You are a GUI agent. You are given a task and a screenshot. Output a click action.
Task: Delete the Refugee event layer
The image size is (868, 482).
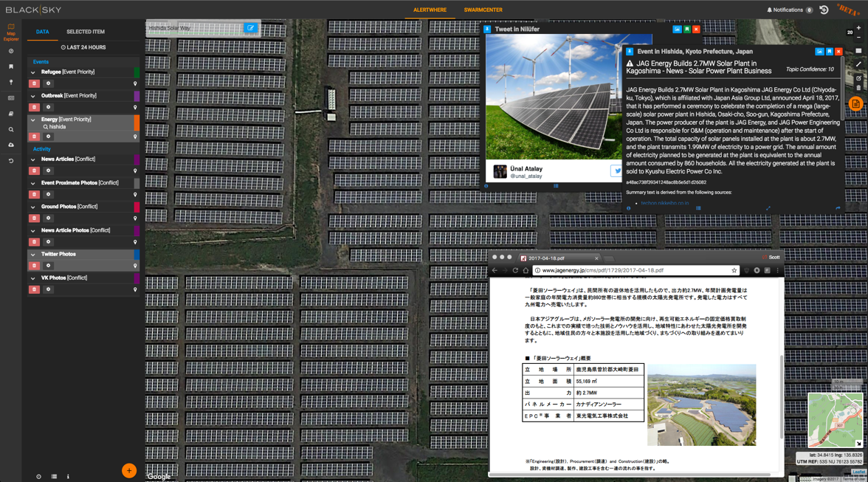click(34, 83)
